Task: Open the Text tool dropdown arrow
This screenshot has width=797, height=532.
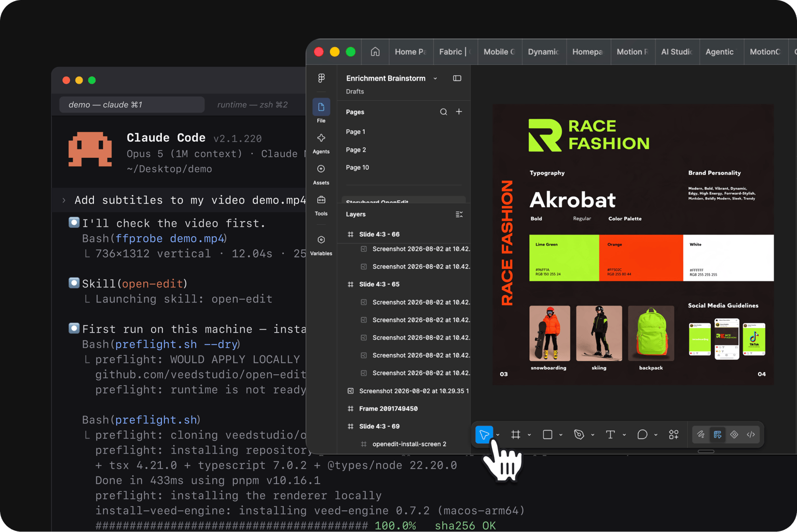Action: (x=624, y=435)
